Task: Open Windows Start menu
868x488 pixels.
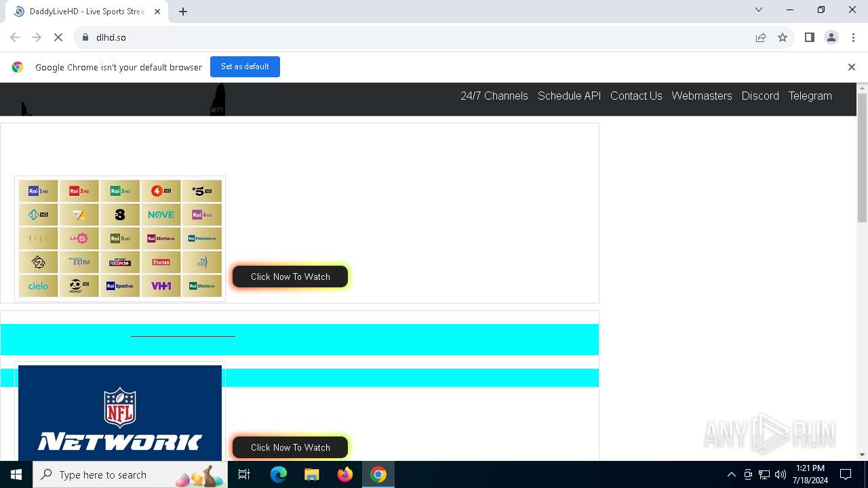Action: [x=16, y=474]
